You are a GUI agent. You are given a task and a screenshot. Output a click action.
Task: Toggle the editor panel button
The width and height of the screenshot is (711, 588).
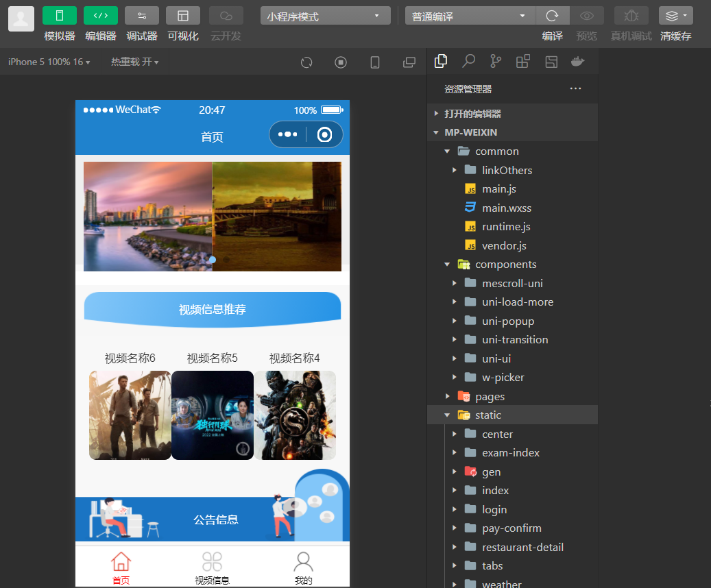(101, 16)
